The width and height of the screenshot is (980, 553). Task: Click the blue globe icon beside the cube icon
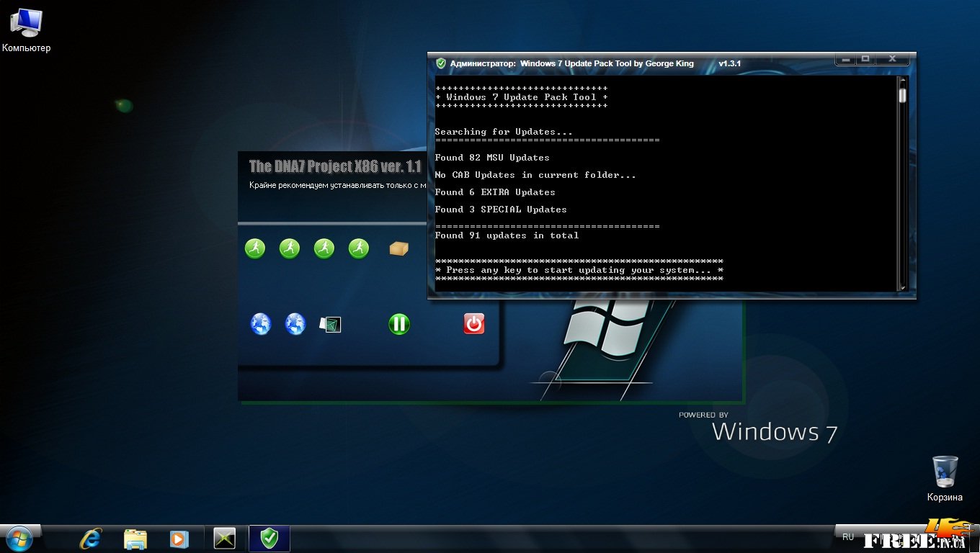295,324
